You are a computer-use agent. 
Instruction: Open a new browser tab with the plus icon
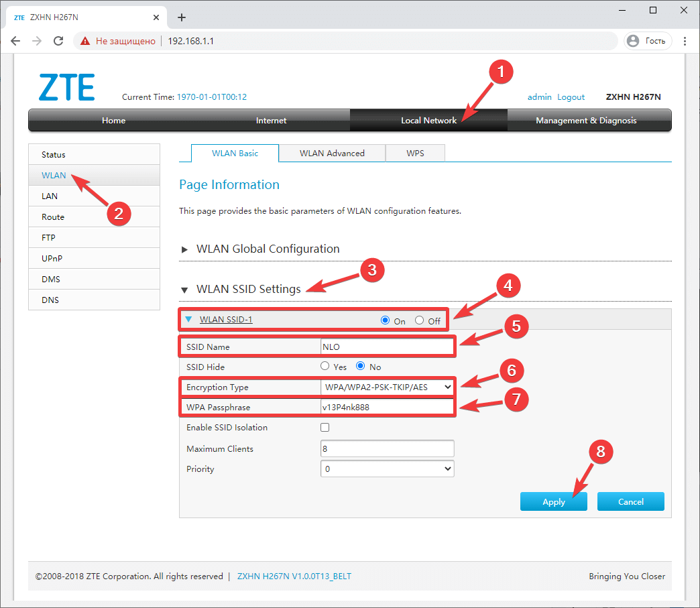point(181,17)
